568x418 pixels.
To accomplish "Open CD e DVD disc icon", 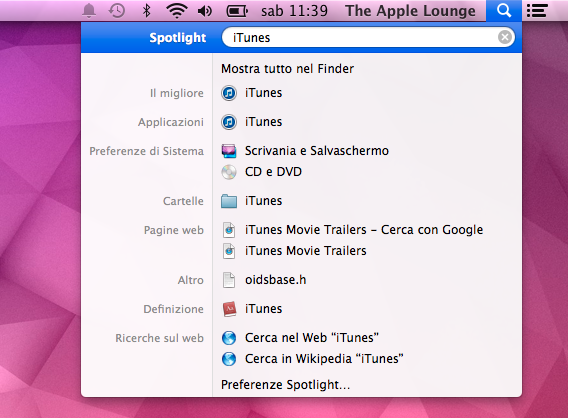I will (229, 172).
